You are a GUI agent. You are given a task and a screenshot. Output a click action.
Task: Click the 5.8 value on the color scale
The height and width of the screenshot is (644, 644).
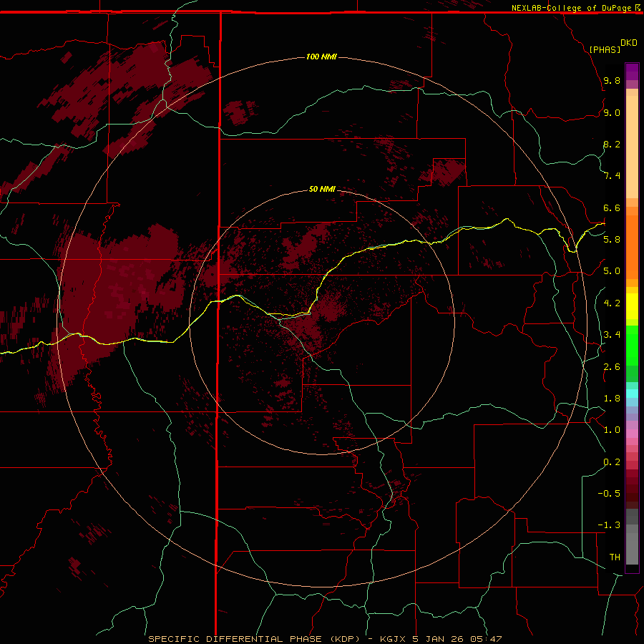tap(612, 240)
